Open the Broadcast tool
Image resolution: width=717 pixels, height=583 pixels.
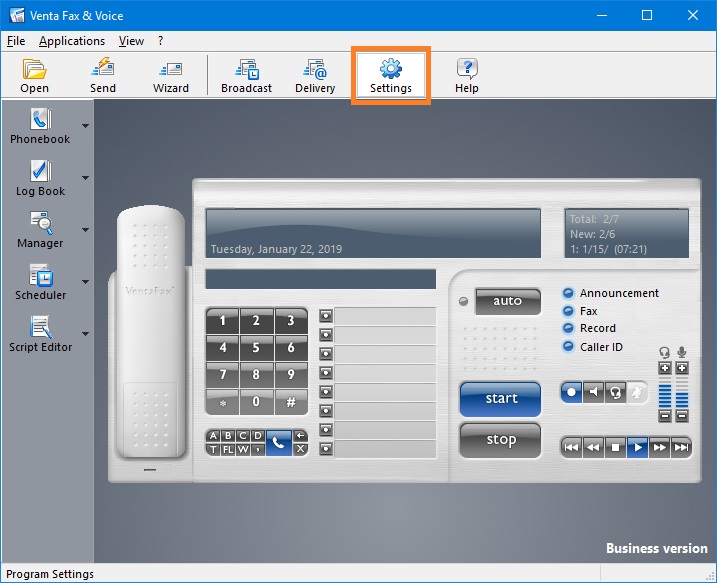pyautogui.click(x=246, y=75)
